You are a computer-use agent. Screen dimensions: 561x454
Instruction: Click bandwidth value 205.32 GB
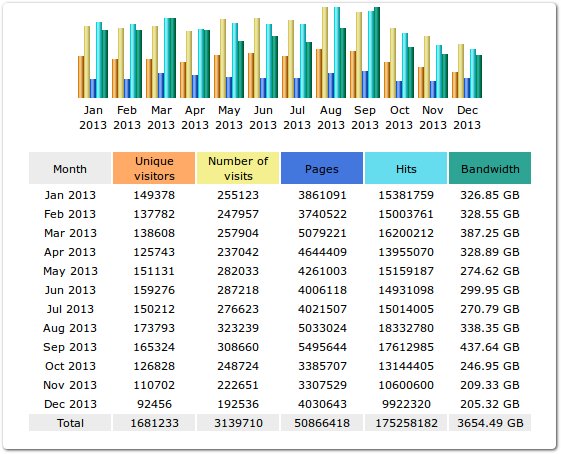pyautogui.click(x=490, y=404)
